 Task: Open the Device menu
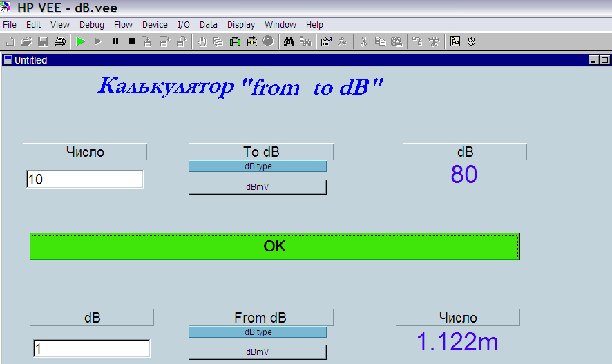point(155,25)
